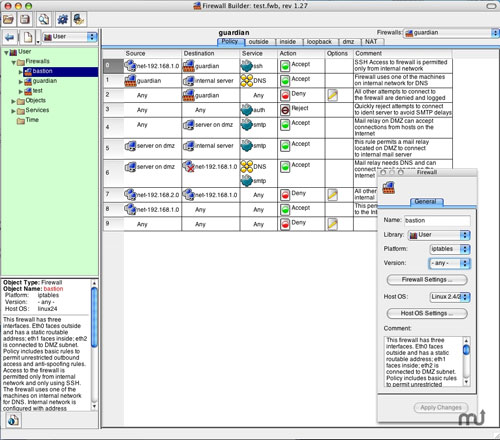This screenshot has height=440, width=500.
Task: Click the Open file toolbar icon
Action: pyautogui.click(x=8, y=19)
